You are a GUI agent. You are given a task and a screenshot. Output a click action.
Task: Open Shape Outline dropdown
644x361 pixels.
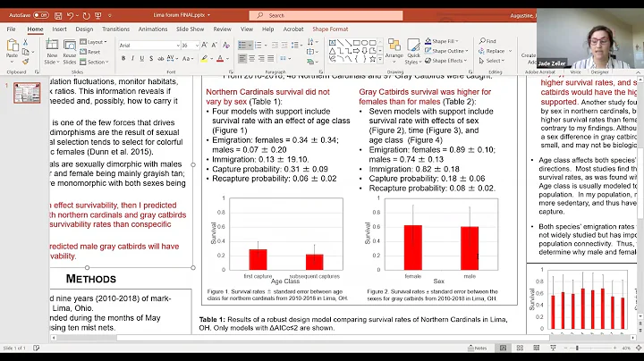click(446, 51)
